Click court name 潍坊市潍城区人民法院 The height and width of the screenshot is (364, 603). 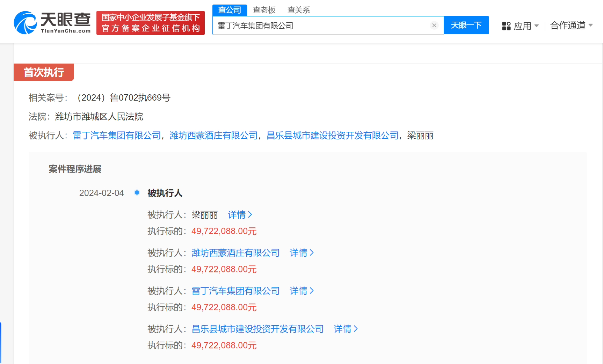coord(99,116)
